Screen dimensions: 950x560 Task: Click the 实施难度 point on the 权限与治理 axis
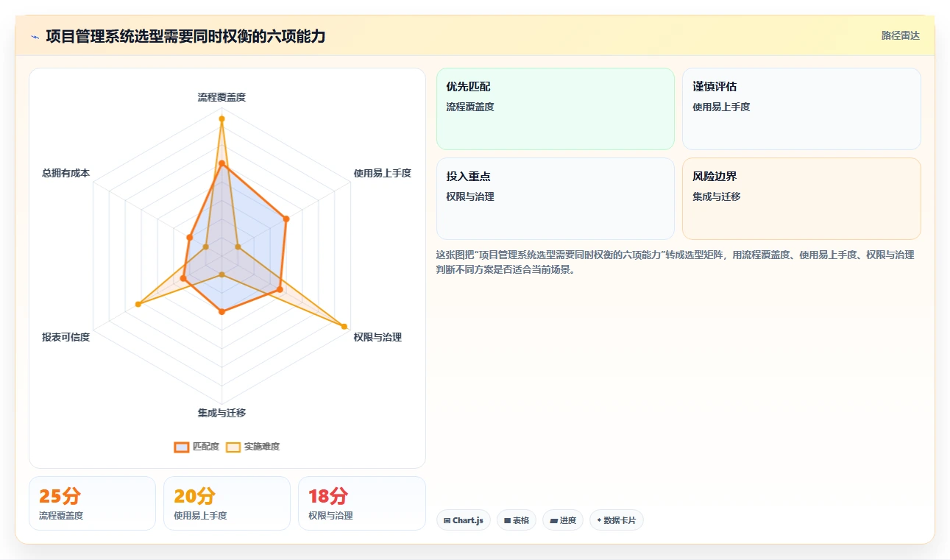pos(344,326)
